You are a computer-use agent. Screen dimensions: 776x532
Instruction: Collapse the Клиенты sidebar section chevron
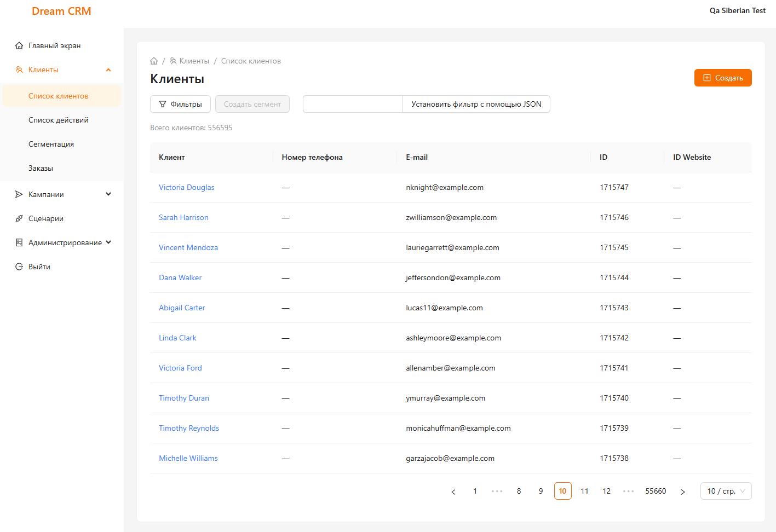coord(108,70)
